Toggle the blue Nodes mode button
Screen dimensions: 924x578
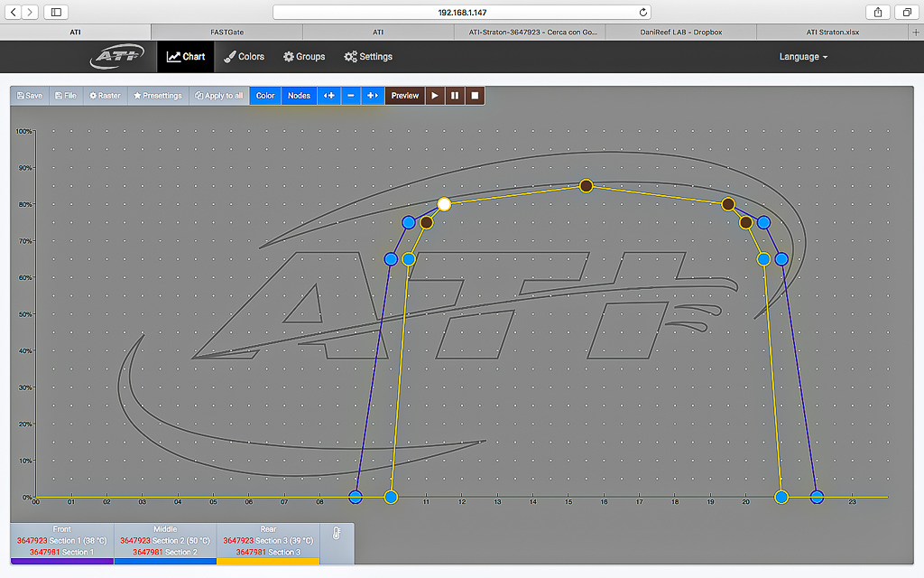(299, 96)
